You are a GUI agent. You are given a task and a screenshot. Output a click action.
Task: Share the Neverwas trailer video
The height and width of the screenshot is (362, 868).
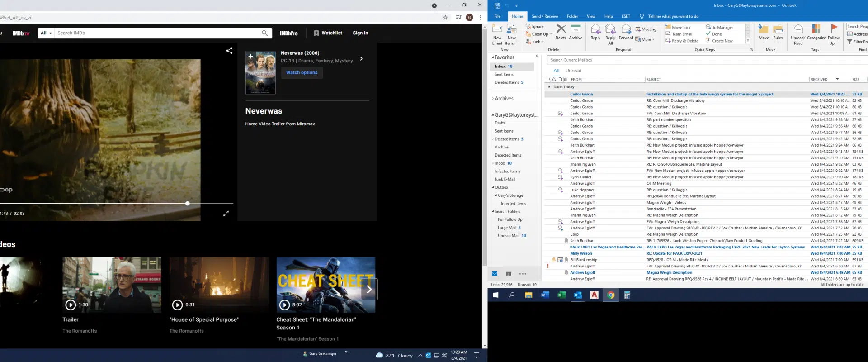tap(229, 51)
